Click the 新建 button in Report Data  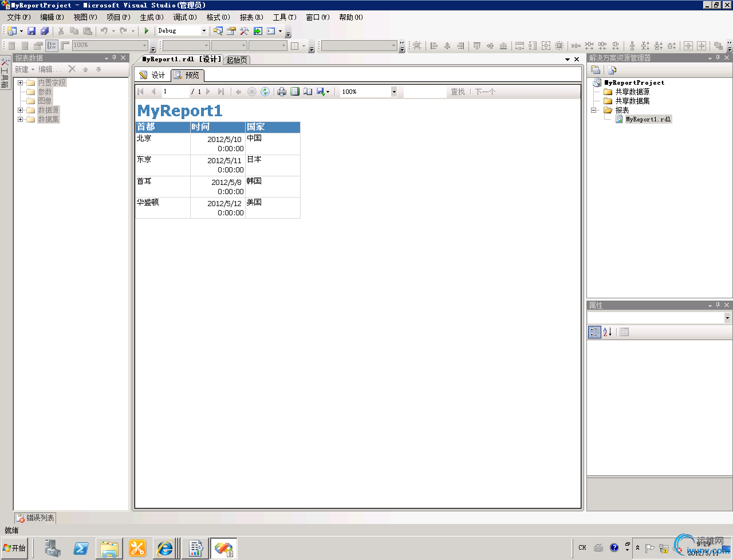(x=24, y=69)
